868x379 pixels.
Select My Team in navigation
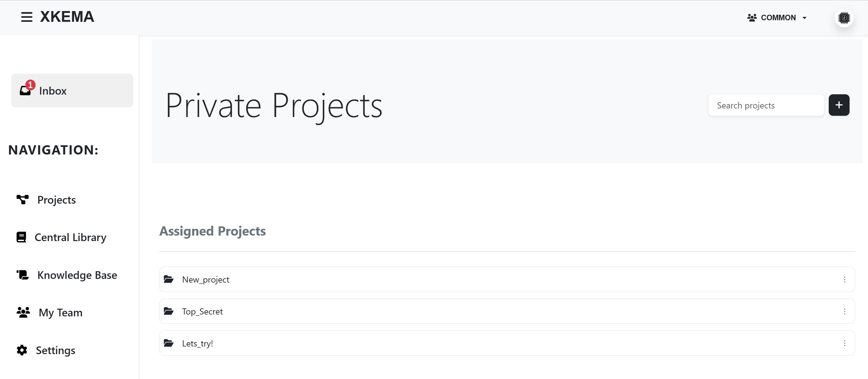point(61,312)
